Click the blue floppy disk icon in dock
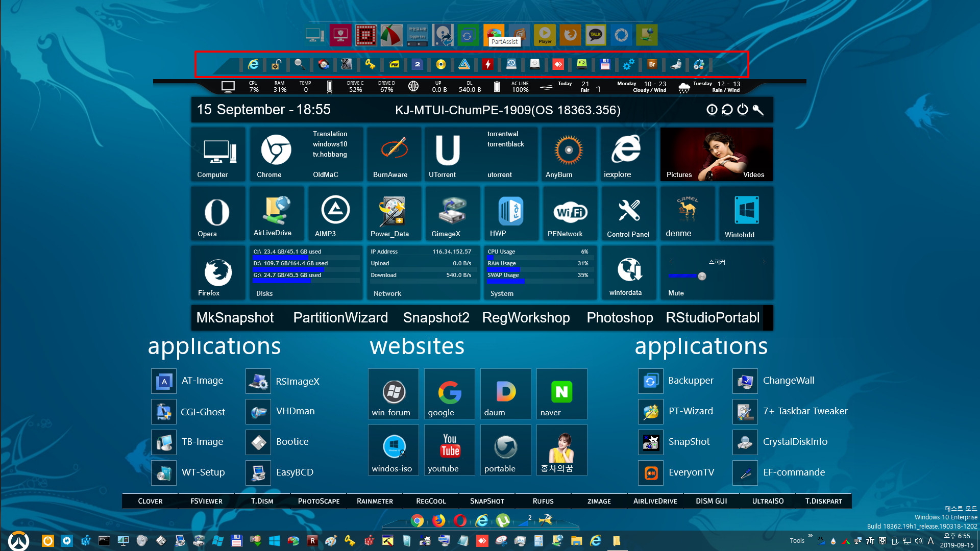The image size is (980, 551). (605, 64)
